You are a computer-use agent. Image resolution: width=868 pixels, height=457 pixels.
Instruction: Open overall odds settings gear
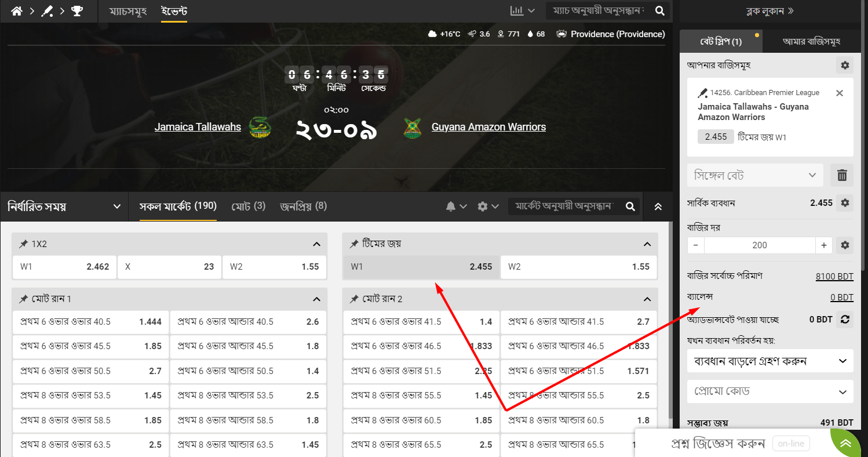(x=845, y=202)
